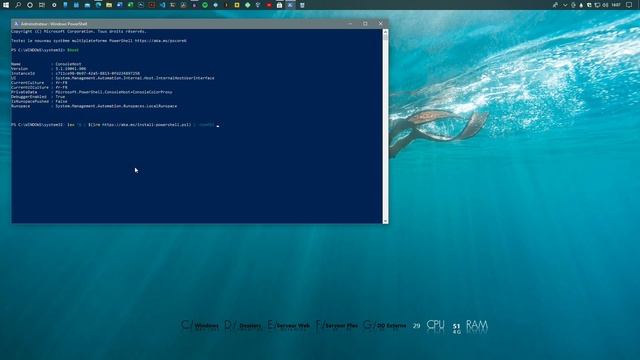Open the network tray icon
This screenshot has width=640, height=360.
597,5
